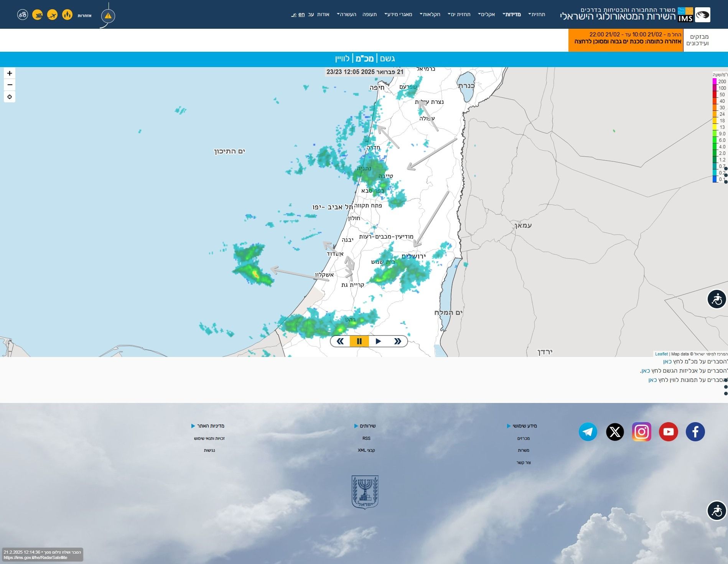
Task: Open the קבצי XML footer link
Action: 366,450
